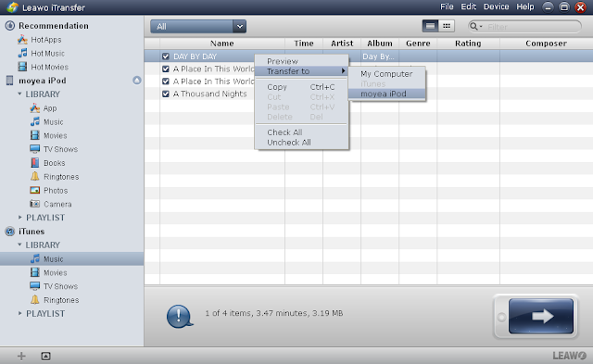Sort by Time column header

[304, 44]
